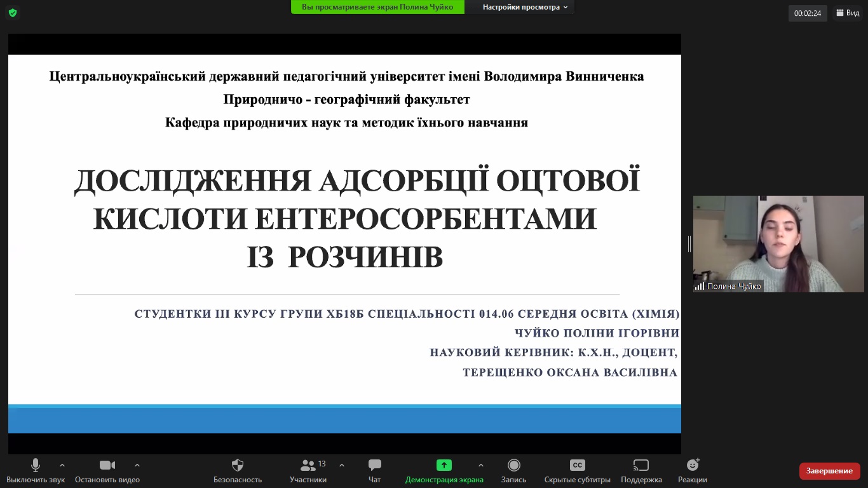868x488 pixels.
Task: Stop camera with Остановить видео
Action: (x=107, y=466)
